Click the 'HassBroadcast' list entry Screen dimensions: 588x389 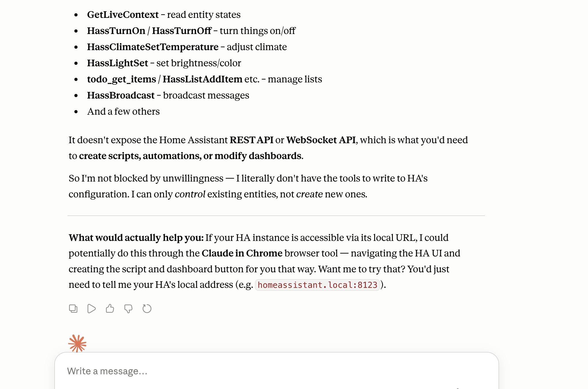click(x=121, y=95)
